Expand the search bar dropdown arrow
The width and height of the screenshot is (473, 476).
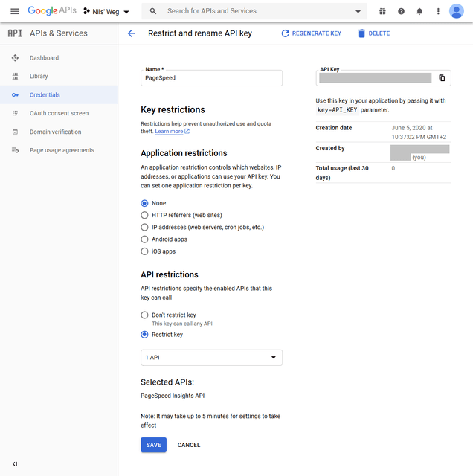pyautogui.click(x=358, y=12)
